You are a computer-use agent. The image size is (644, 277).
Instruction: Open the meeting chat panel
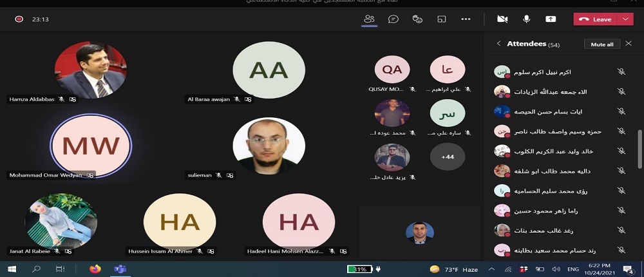(x=393, y=19)
